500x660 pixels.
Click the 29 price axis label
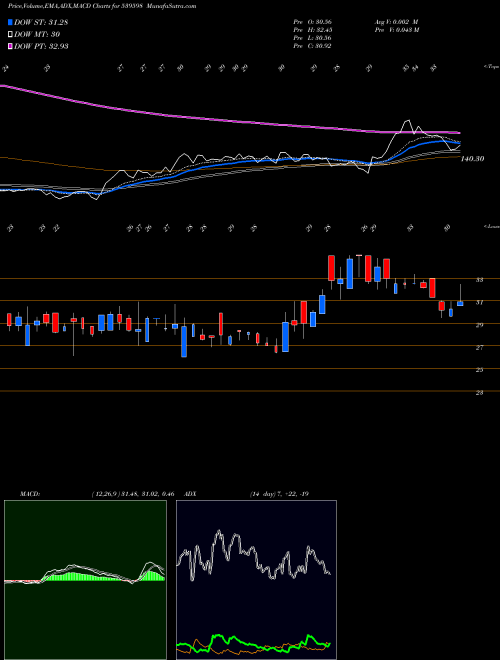[x=479, y=325]
